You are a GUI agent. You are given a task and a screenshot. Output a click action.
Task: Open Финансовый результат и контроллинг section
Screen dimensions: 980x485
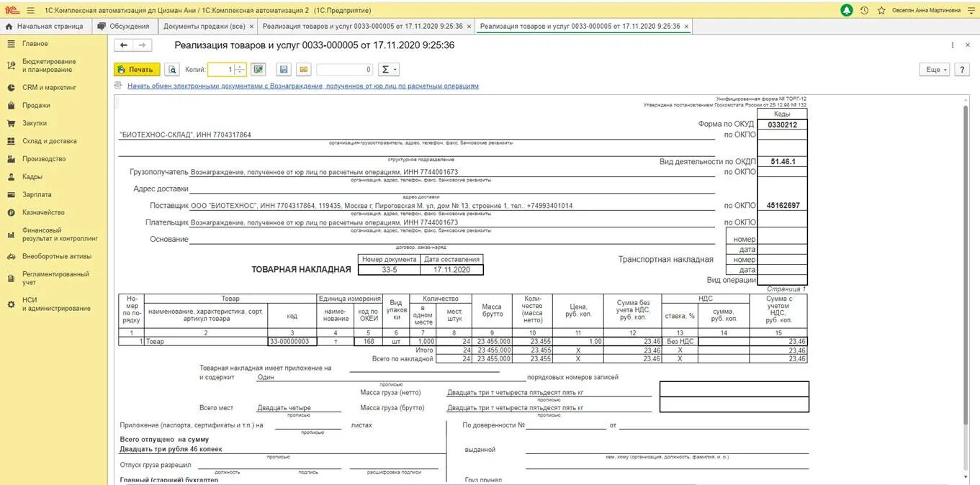(54, 234)
